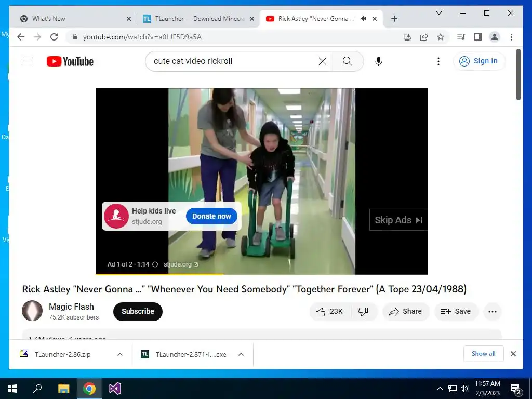Share this page from the address bar
Screen dimensions: 532x399
[x=424, y=37]
